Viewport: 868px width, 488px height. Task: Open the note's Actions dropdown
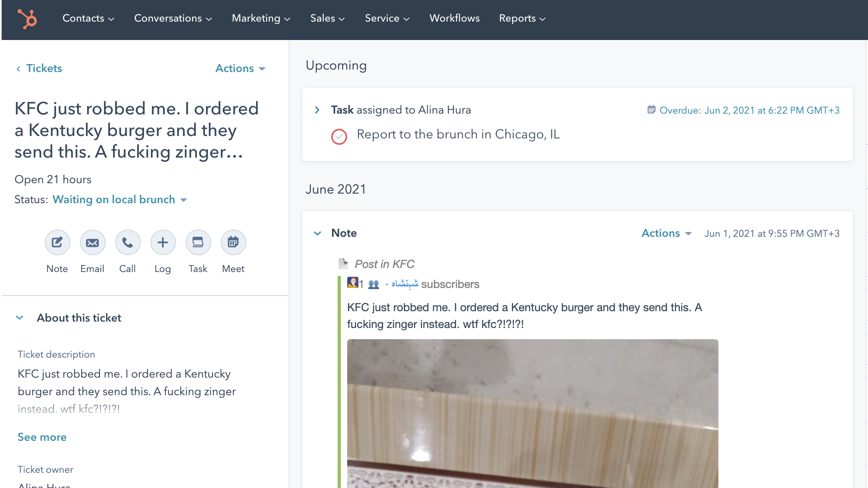coord(666,233)
